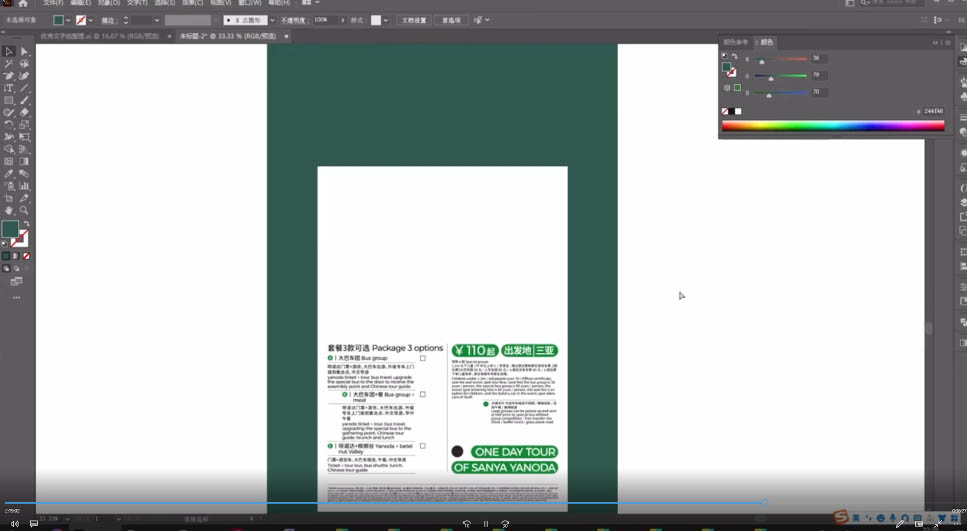Open Edit Toolbar three-dots button
This screenshot has width=967, height=531.
pos(16,297)
